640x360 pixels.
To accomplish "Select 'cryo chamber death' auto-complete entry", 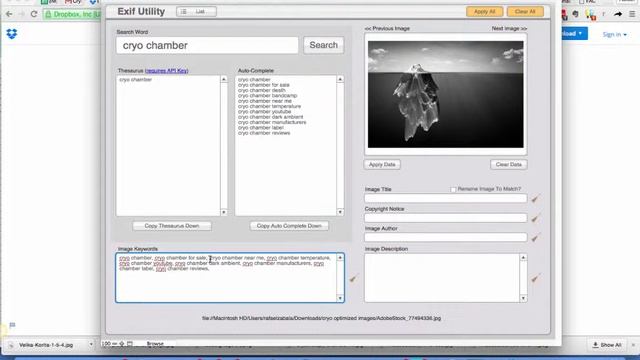I will tap(262, 90).
